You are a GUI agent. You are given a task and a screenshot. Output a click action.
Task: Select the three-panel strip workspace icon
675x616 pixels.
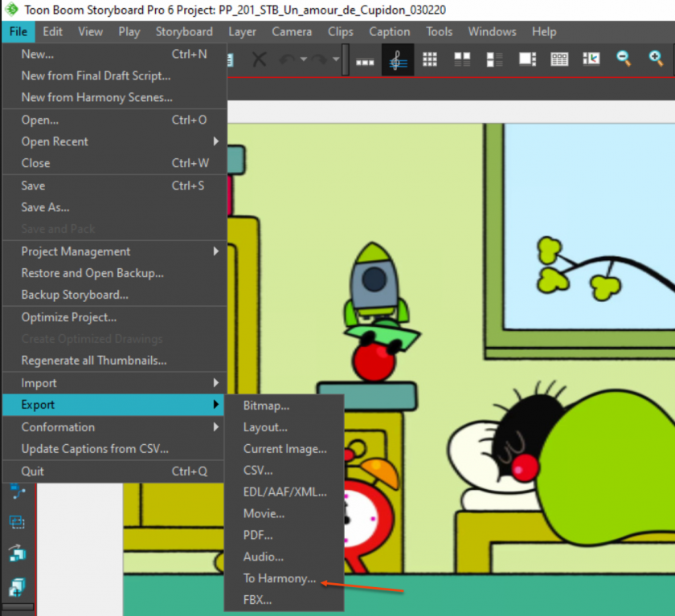365,62
